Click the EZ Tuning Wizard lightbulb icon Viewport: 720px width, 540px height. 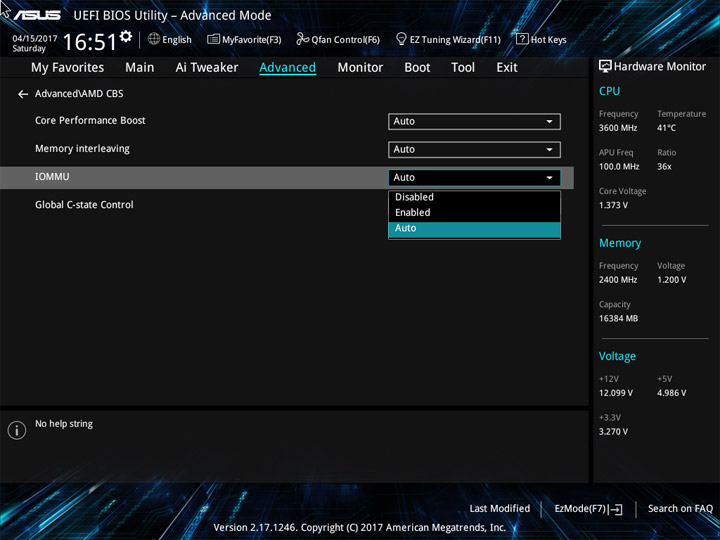pos(401,39)
